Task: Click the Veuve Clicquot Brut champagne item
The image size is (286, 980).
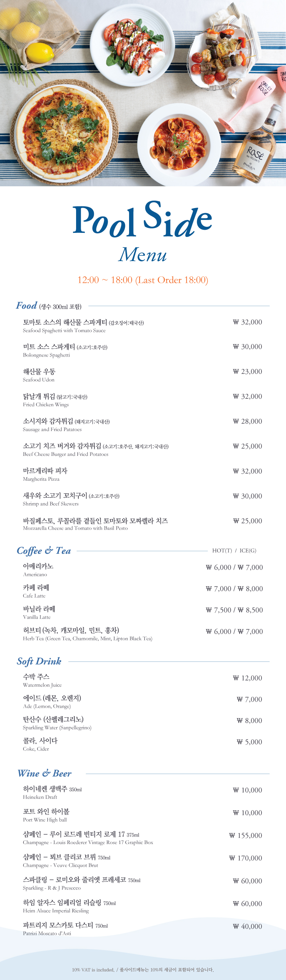Action: click(x=67, y=861)
